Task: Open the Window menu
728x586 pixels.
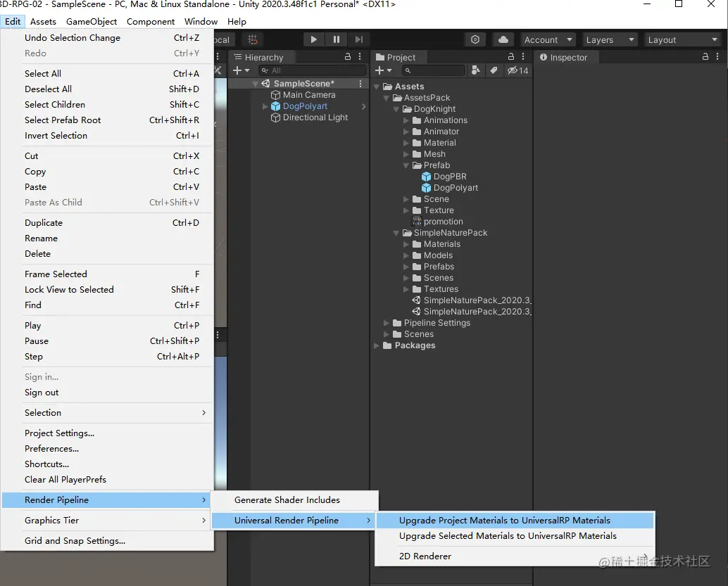Action: click(x=201, y=21)
